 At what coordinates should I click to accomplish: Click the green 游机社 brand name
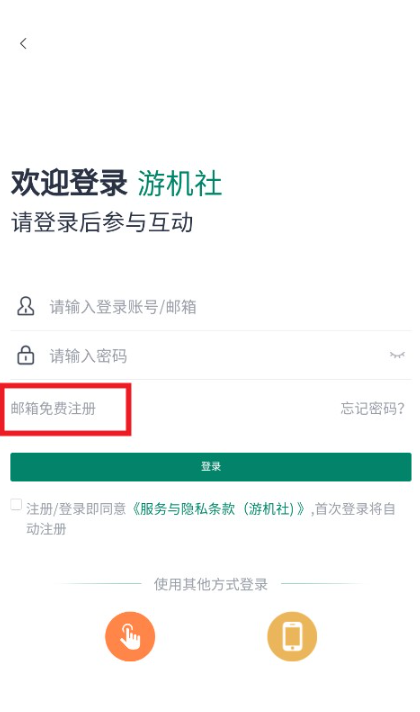(180, 183)
